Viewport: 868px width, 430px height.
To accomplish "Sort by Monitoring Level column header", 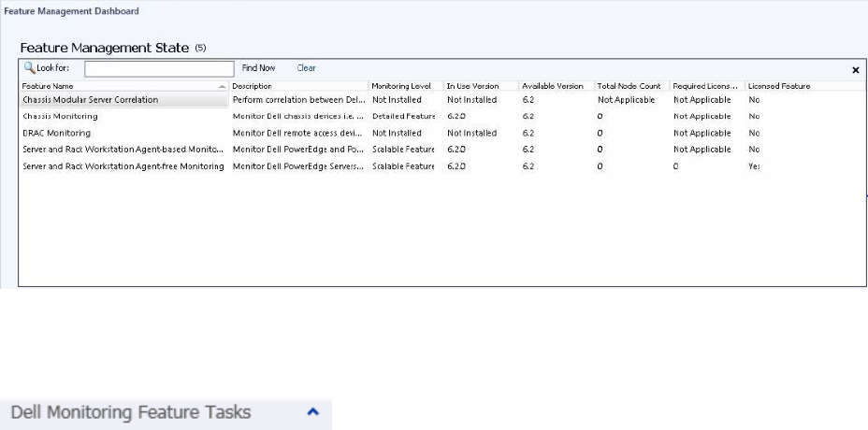I will 406,86.
